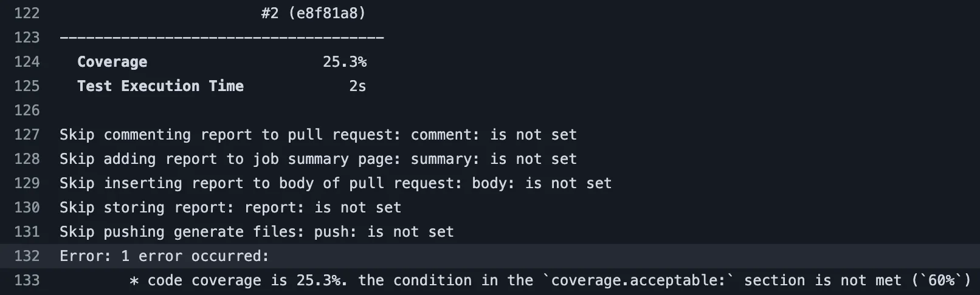Click "Skip storing report" log line
Image resolution: width=980 pixels, height=295 pixels.
point(230,208)
